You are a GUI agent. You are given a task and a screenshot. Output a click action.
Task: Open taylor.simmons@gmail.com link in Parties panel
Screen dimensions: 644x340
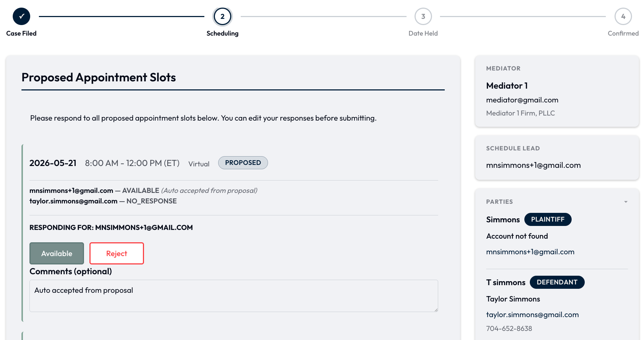click(x=532, y=315)
